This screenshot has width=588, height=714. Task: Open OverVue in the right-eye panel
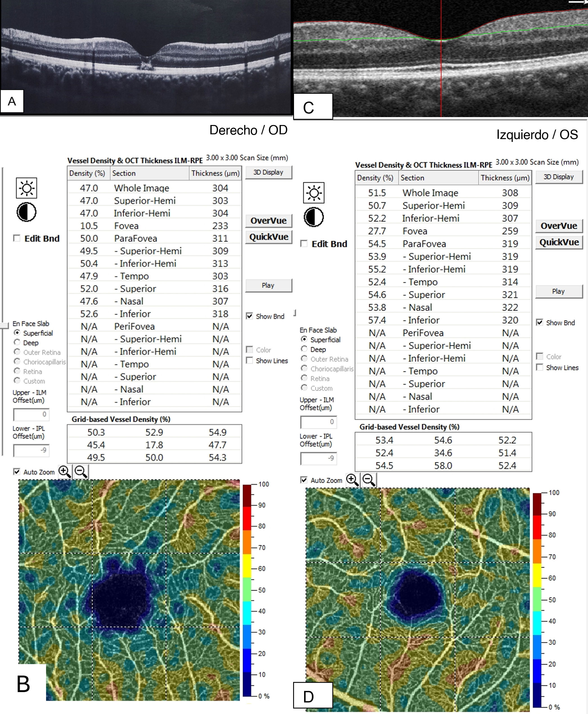268,221
